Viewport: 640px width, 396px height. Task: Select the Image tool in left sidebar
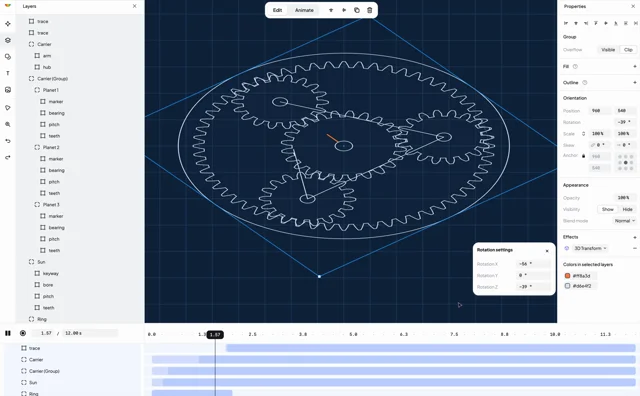click(8, 90)
